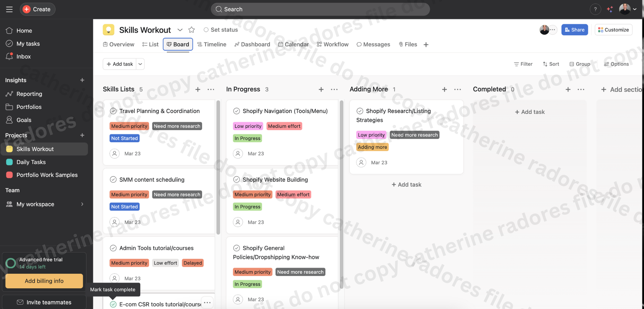Open the Group options
Viewport: 644px width, 309px height.
(580, 64)
